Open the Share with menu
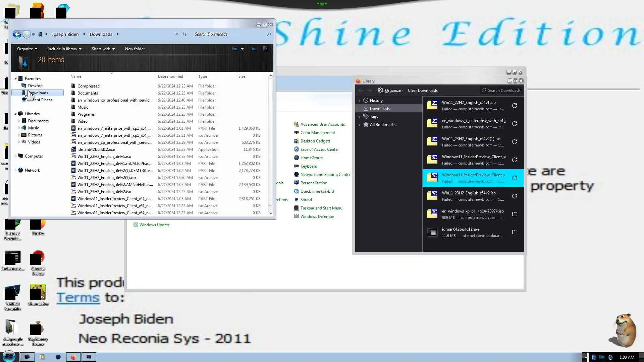 (x=103, y=49)
